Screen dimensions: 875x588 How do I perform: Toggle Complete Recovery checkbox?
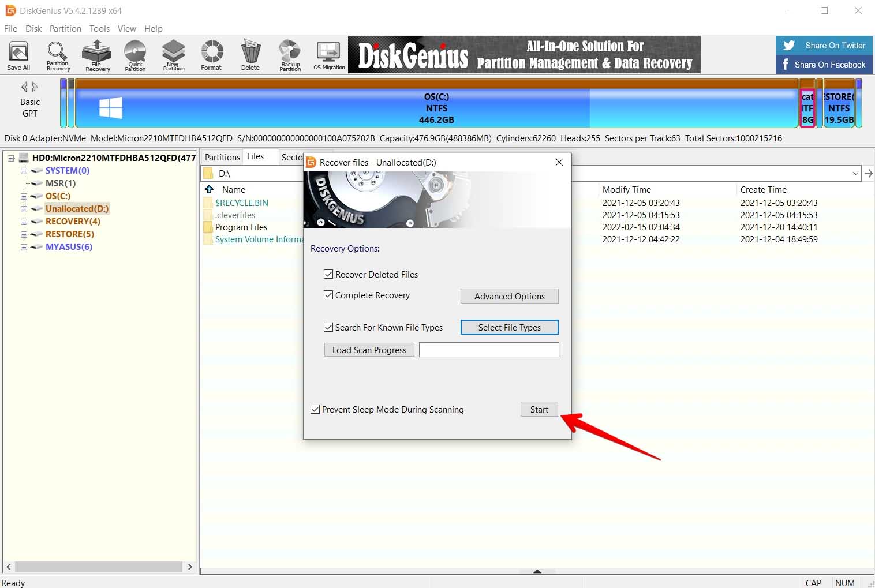[328, 295]
